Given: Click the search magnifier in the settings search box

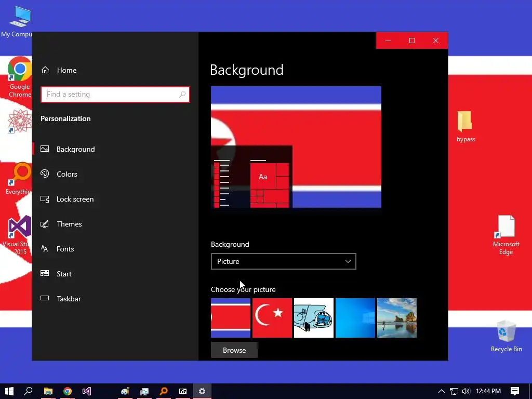Looking at the screenshot, I should (182, 95).
